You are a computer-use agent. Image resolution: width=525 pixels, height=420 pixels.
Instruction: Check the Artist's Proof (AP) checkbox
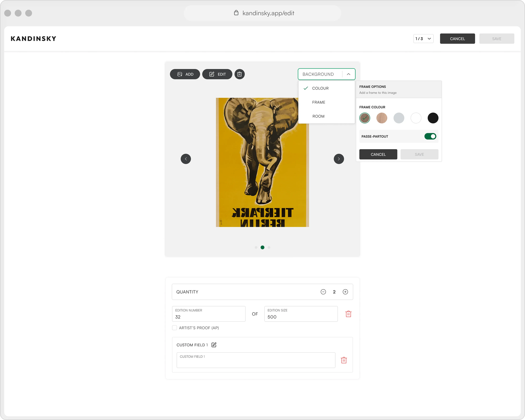coord(174,328)
